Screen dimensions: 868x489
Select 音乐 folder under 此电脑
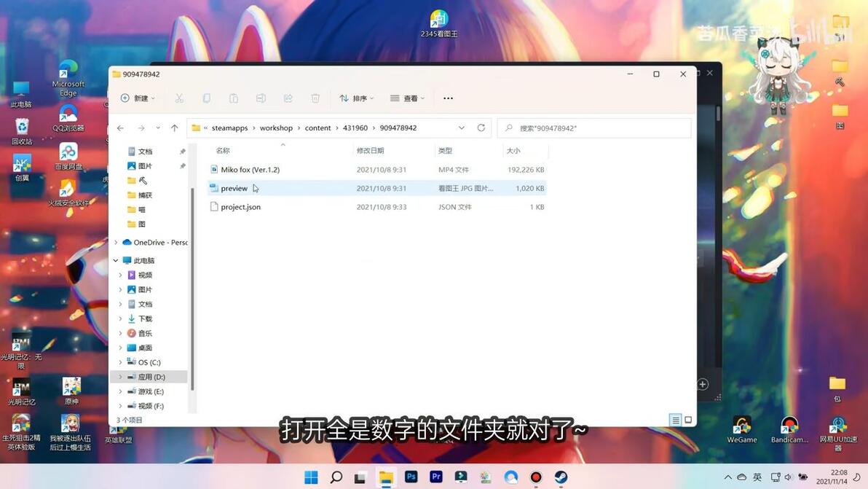click(x=145, y=333)
